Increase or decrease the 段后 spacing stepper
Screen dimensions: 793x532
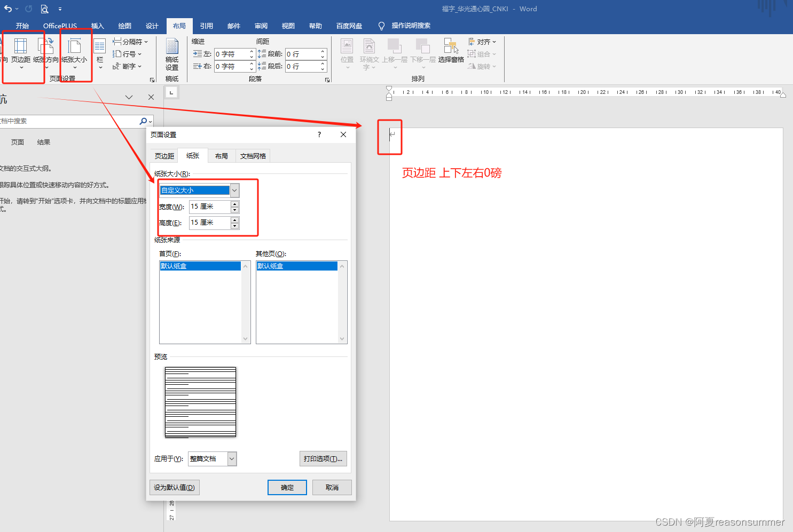tap(323, 66)
